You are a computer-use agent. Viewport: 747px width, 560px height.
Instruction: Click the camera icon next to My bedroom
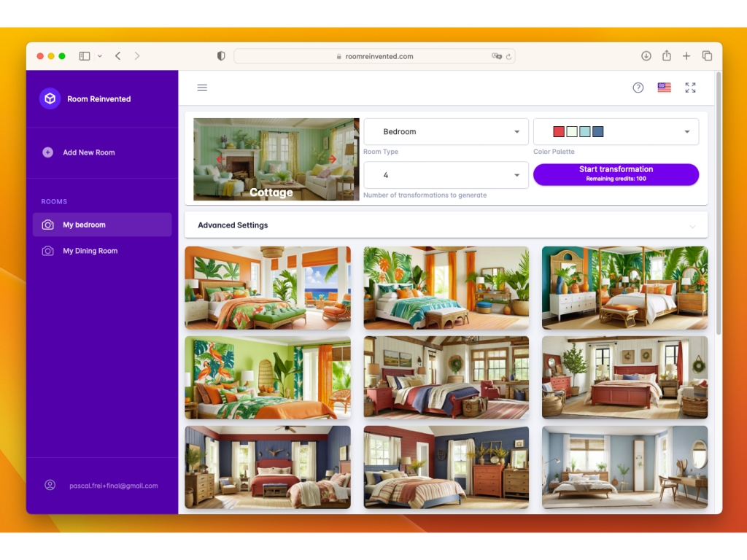click(x=47, y=225)
